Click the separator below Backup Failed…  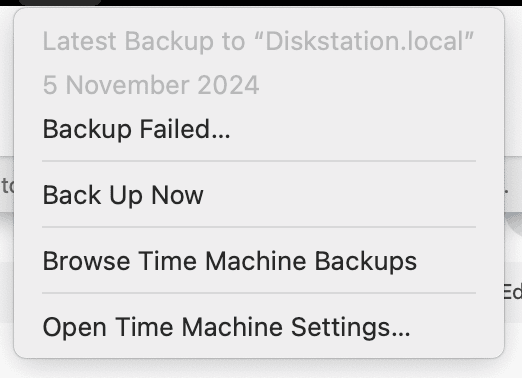click(259, 161)
